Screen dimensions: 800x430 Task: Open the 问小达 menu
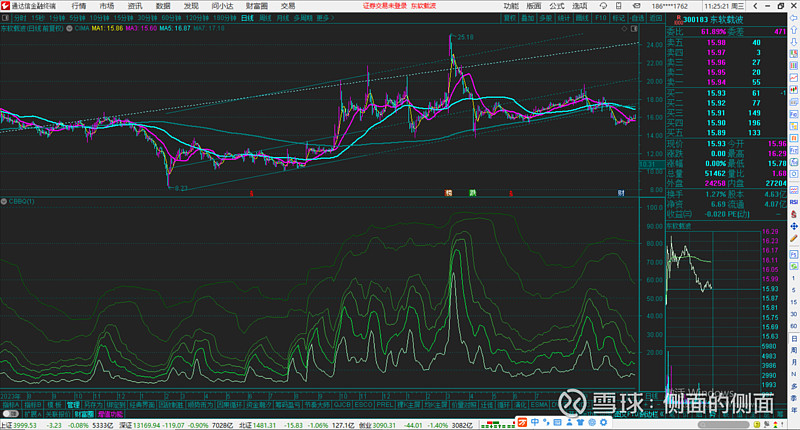(x=222, y=6)
